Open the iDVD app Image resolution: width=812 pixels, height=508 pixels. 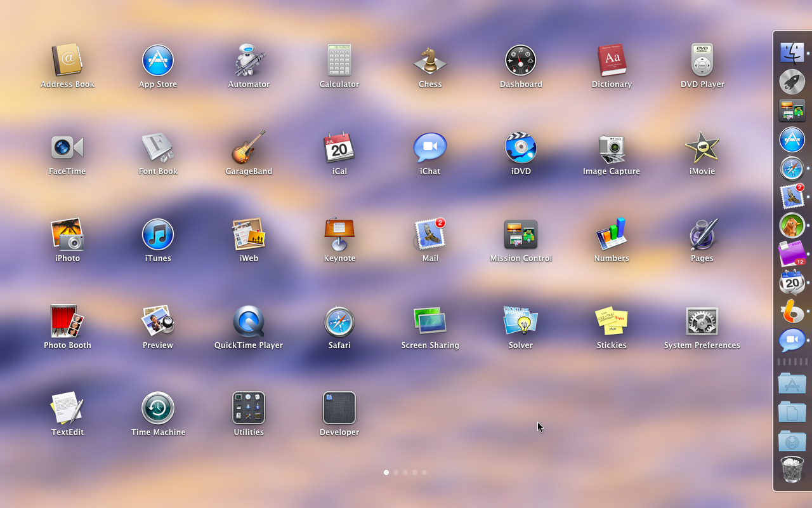(521, 147)
